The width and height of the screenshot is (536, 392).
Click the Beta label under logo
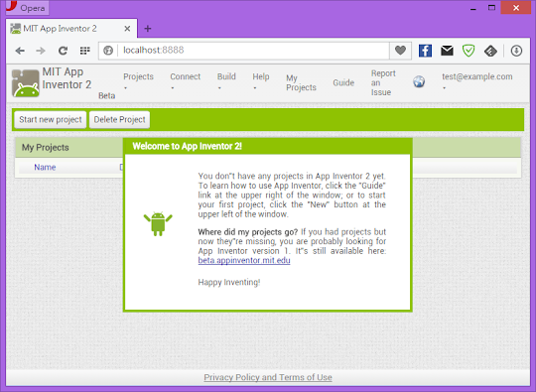[x=106, y=95]
